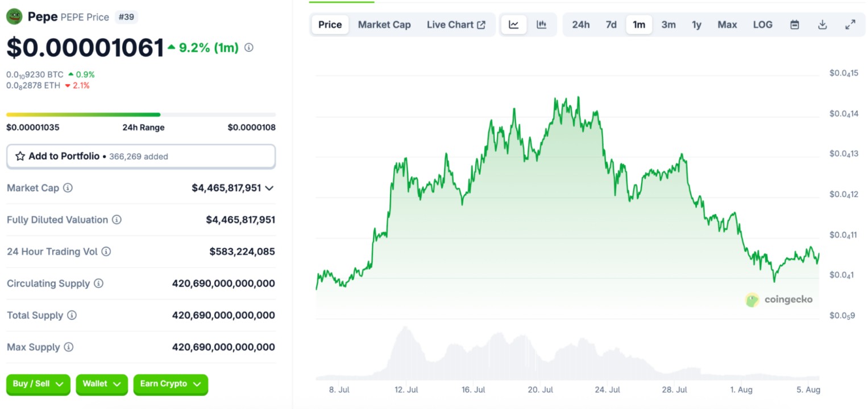Switch to the Market Cap chart tab

(384, 24)
